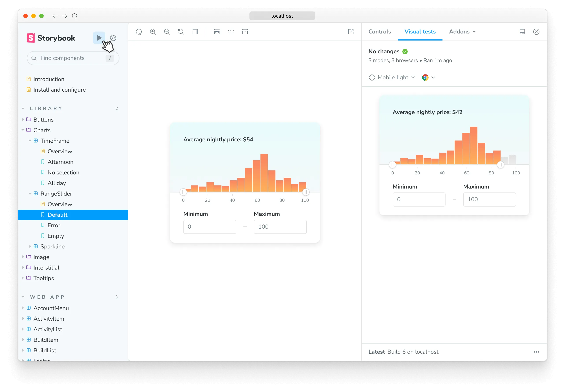The width and height of the screenshot is (565, 392).
Task: Click the snapshot slider's right handle
Action: (500, 165)
